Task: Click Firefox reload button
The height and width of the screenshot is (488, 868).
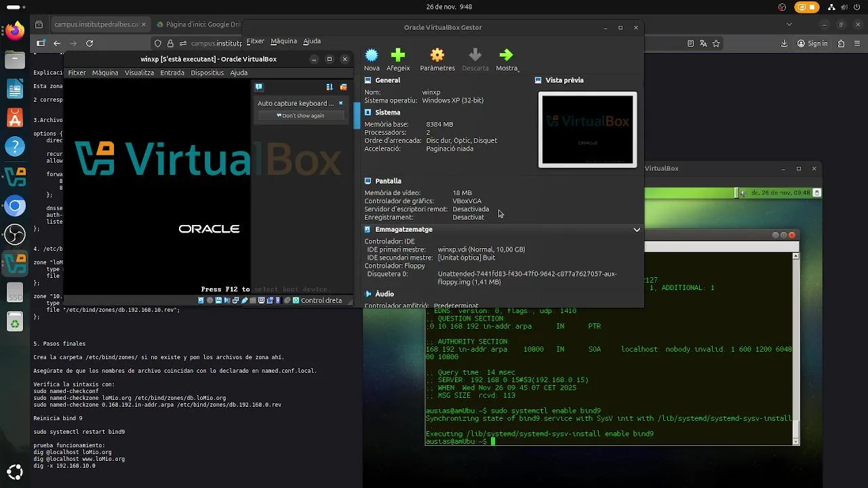Action: click(x=90, y=43)
